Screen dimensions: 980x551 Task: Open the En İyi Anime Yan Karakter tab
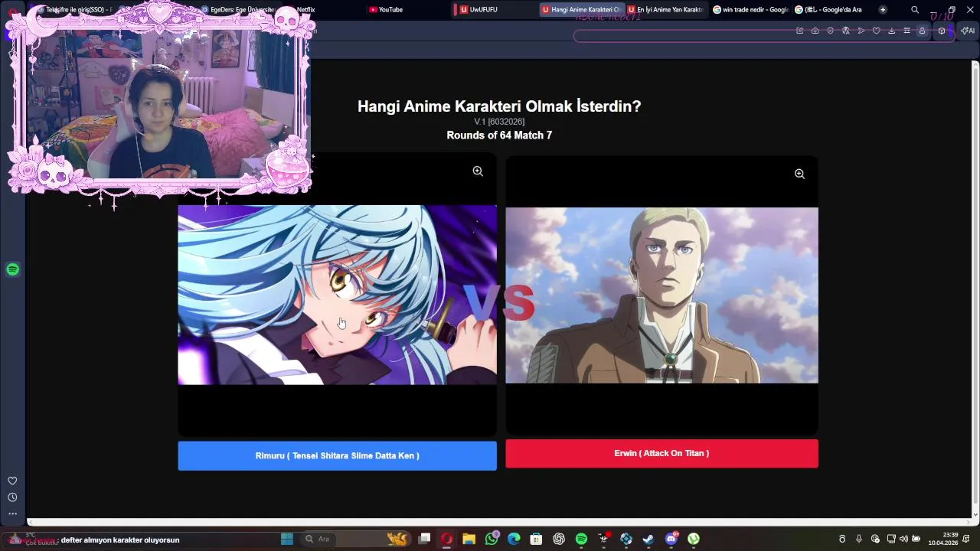666,10
